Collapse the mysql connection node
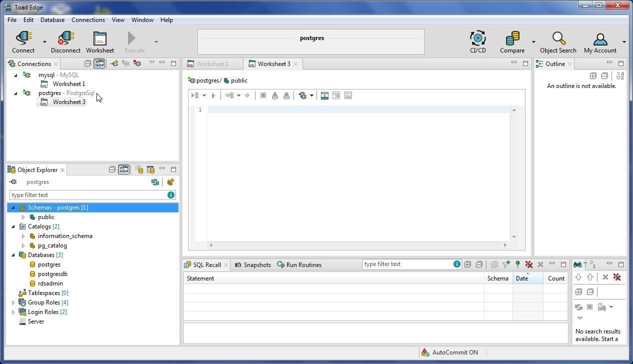The height and width of the screenshot is (364, 633). (x=15, y=75)
